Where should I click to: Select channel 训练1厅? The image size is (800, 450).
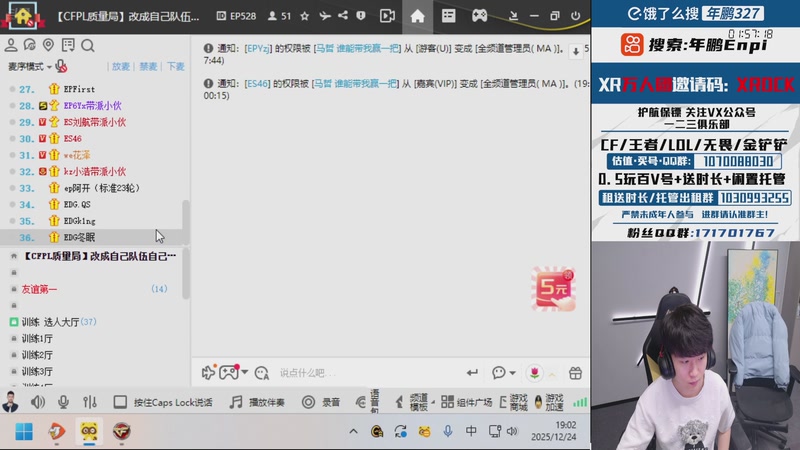coord(37,338)
